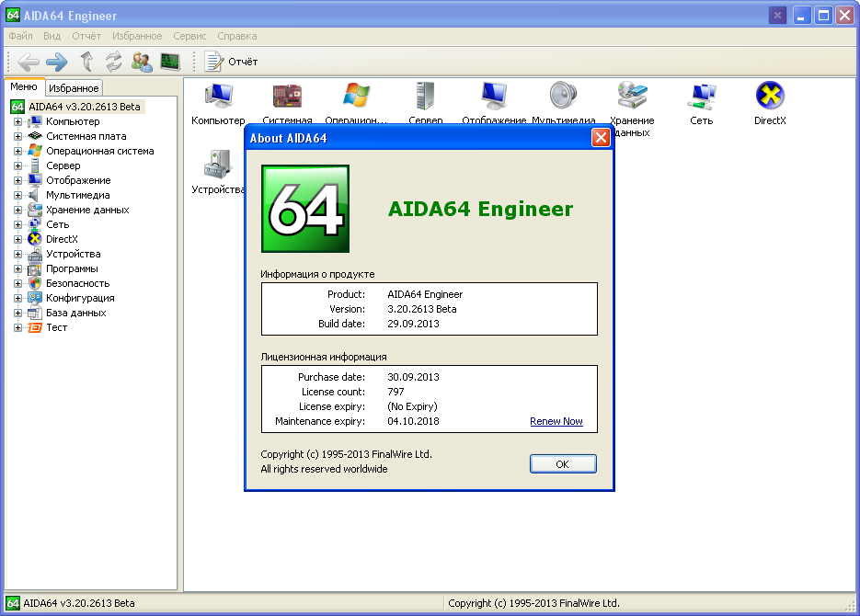Open the Вид menu
This screenshot has height=616, width=860.
tap(52, 36)
